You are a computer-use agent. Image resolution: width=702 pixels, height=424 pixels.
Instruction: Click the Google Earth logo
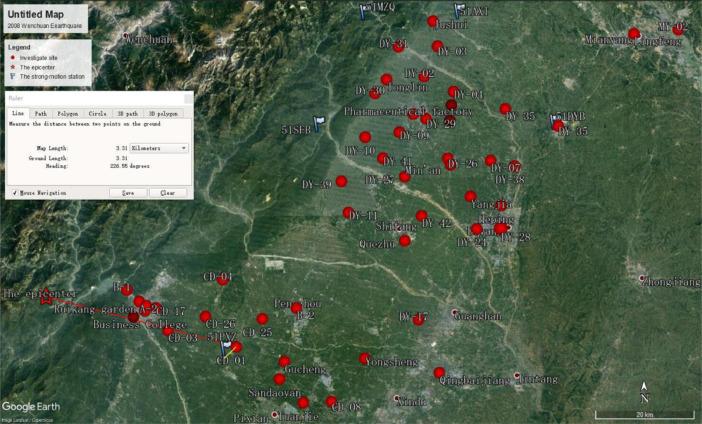coord(30,406)
